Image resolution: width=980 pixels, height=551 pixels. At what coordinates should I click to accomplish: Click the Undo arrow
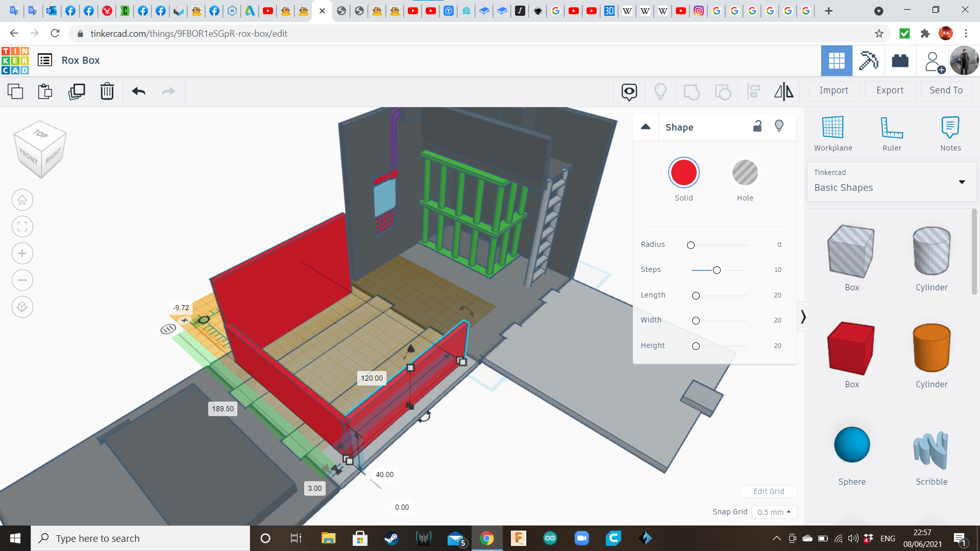139,91
